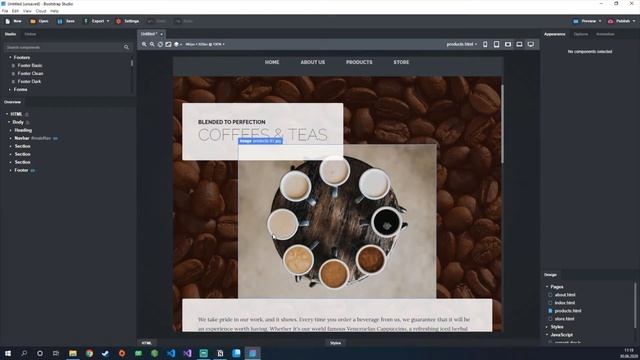Click the Redo arrow in toolbar

[x=178, y=21]
